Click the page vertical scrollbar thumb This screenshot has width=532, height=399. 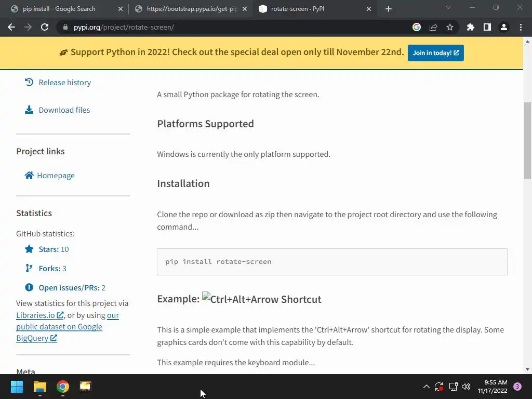coord(527,140)
